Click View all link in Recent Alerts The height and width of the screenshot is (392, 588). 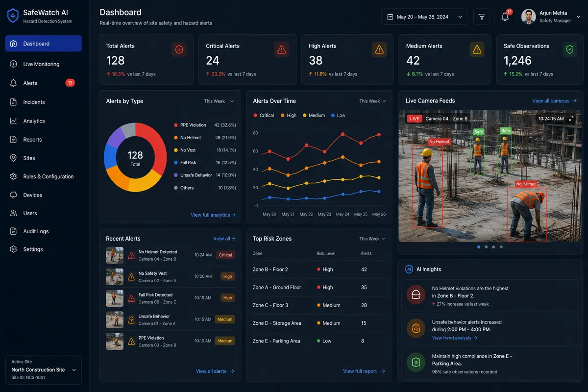tap(224, 239)
